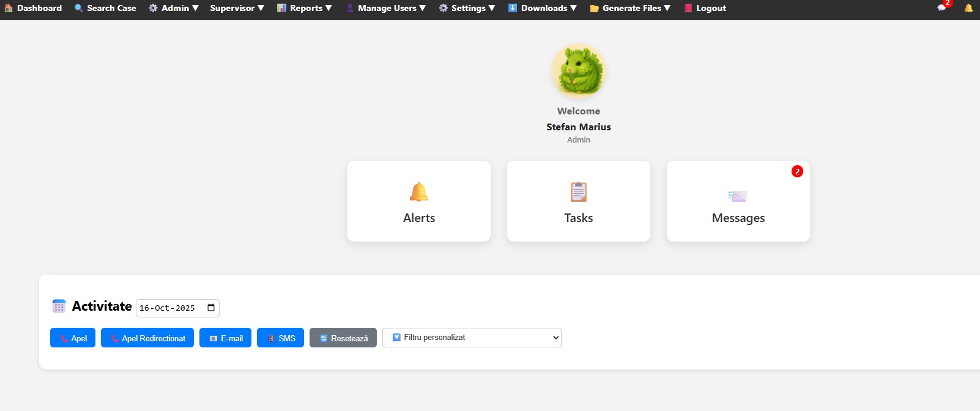The height and width of the screenshot is (411, 980).
Task: Show SMS activity
Action: point(280,338)
